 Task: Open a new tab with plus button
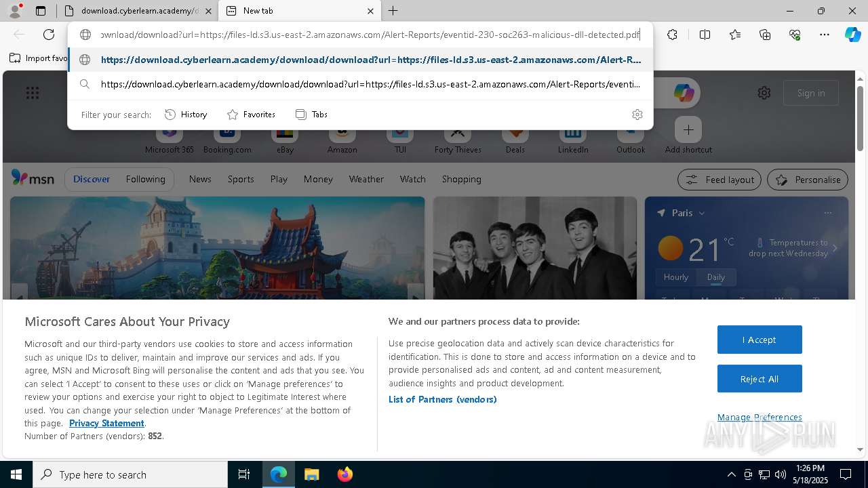393,11
